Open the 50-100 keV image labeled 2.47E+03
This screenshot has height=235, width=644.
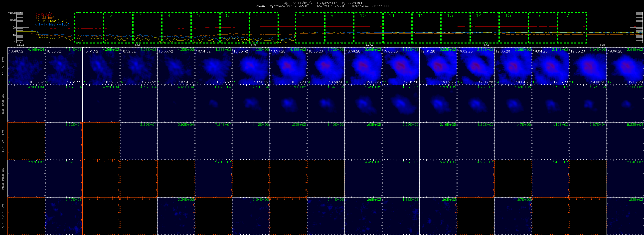(64, 216)
